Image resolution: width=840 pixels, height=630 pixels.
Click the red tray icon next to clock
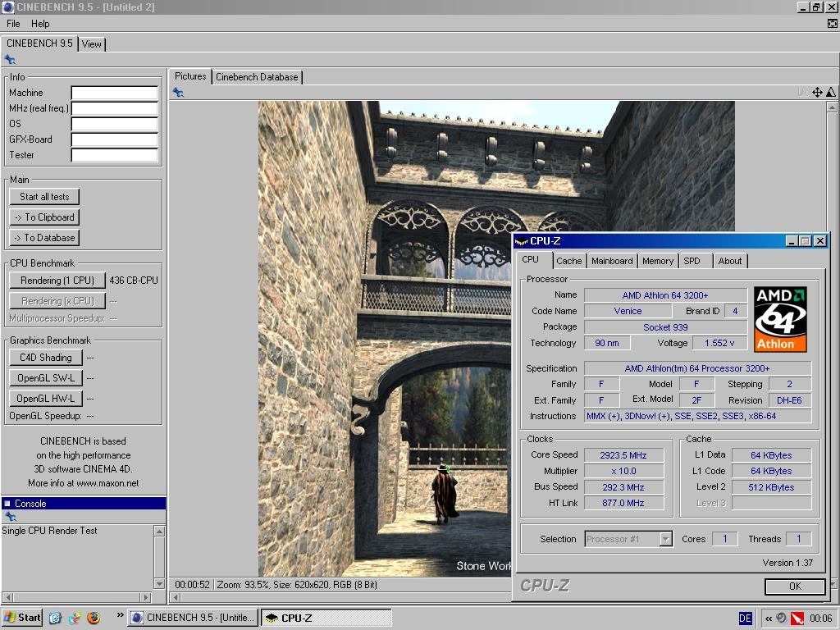[x=797, y=619]
